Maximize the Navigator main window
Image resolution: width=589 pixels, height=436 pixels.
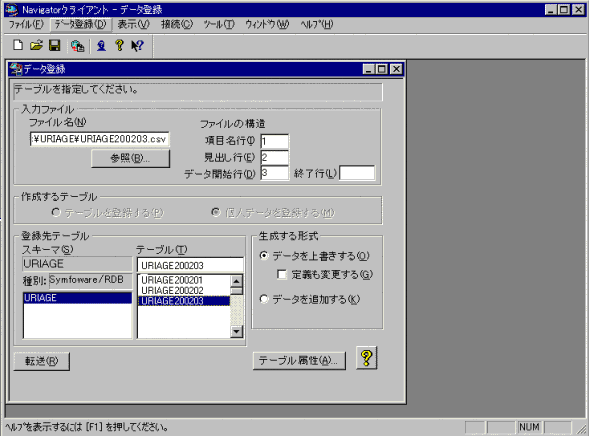tap(564, 9)
